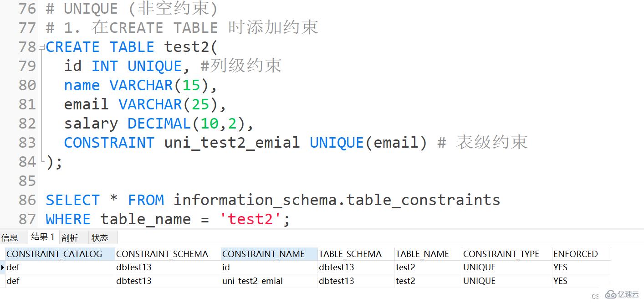Screen dimensions: 644x304
Task: Click the row selector arrow on first result row
Action: [3, 268]
